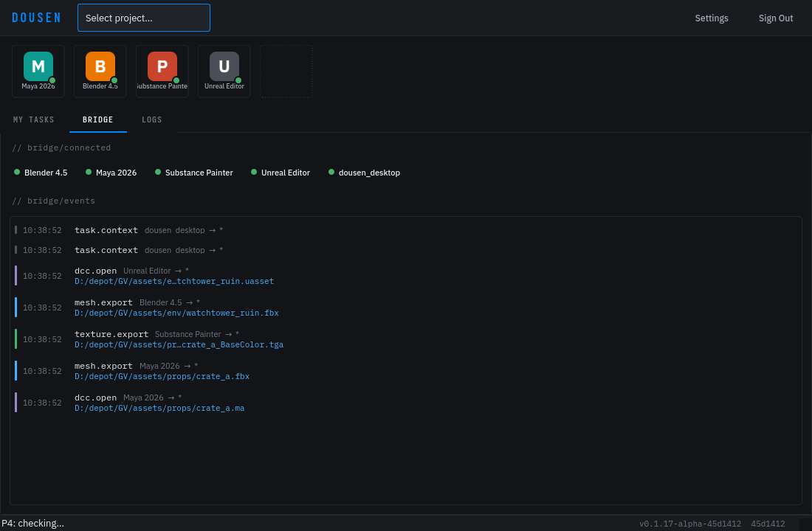Click the dcc.open Maya 2026 event name
Image resolution: width=812 pixels, height=531 pixels.
pyautogui.click(x=95, y=398)
